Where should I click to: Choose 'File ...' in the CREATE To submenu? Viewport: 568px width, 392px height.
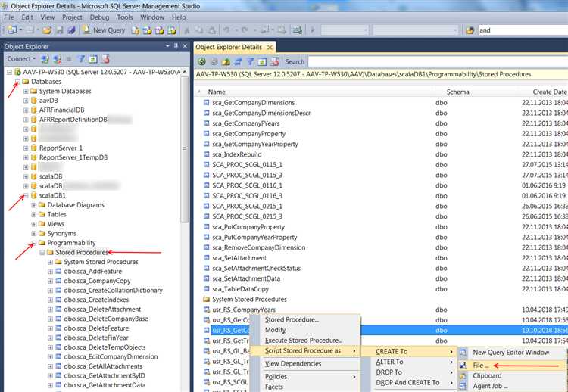480,365
